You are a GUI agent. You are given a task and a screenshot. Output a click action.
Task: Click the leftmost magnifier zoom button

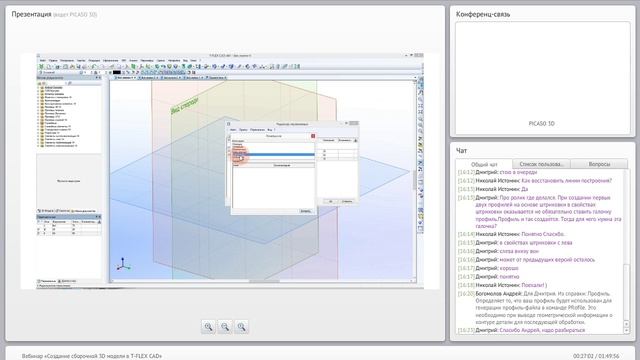pos(208,327)
